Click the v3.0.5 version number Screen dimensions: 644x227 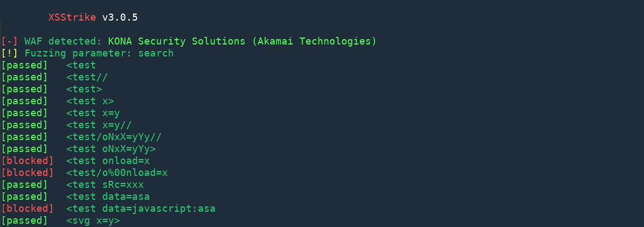point(120,17)
